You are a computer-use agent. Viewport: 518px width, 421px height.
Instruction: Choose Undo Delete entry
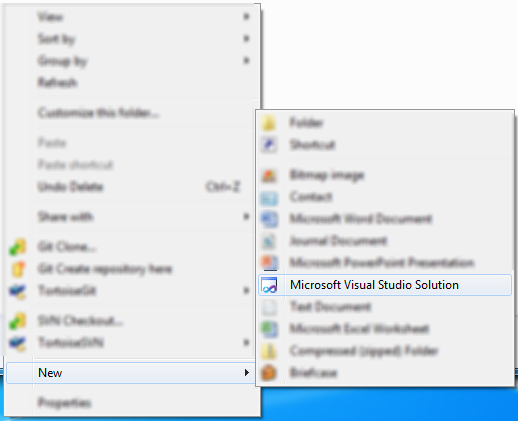click(130, 187)
